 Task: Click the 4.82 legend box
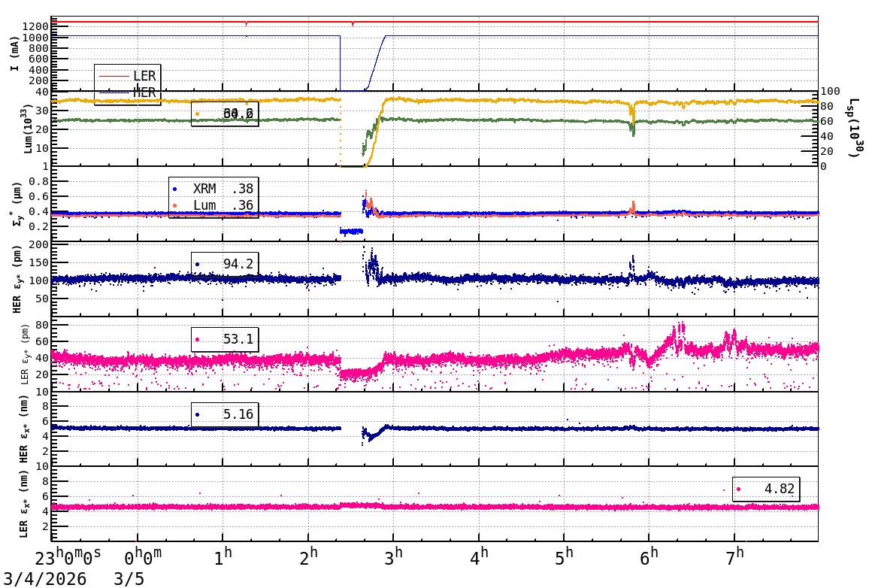[766, 489]
